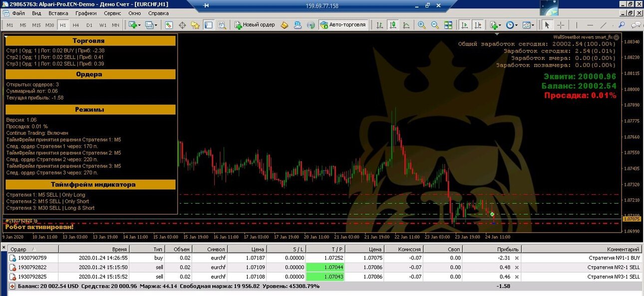Expand the Indicators dropdown arrow

tap(500, 25)
